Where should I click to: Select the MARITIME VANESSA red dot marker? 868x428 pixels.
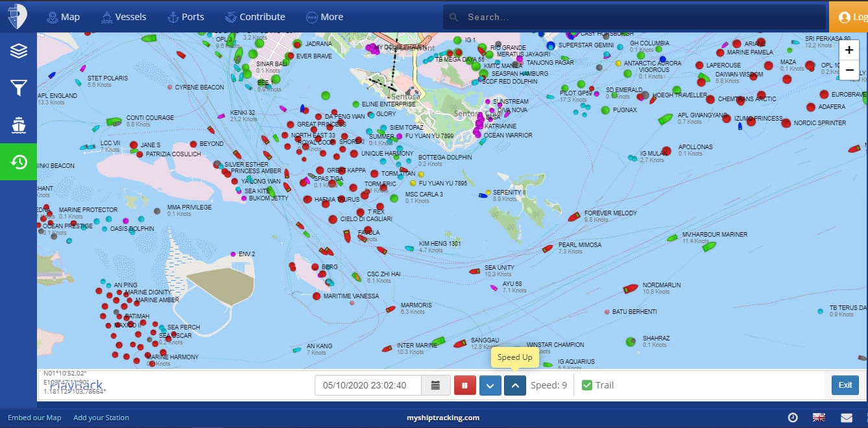tap(317, 296)
